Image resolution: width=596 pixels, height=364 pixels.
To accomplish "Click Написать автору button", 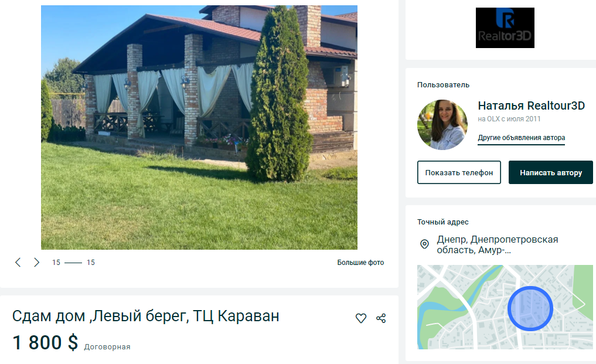I will (x=551, y=172).
